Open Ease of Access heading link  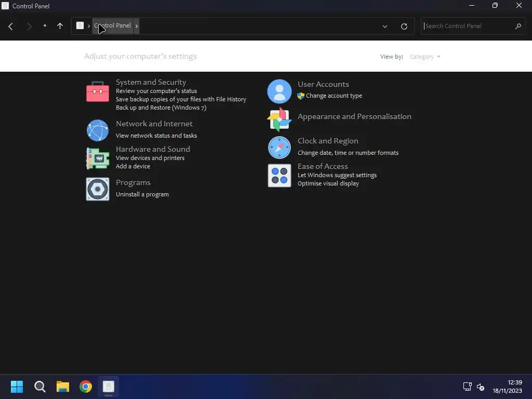click(x=322, y=166)
